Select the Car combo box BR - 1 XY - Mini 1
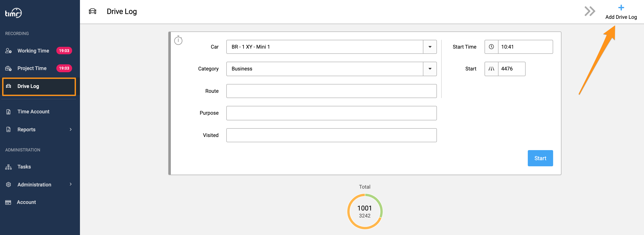644x235 pixels. (331, 47)
